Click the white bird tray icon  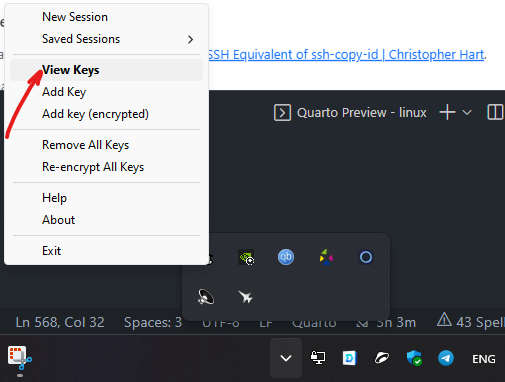click(382, 358)
